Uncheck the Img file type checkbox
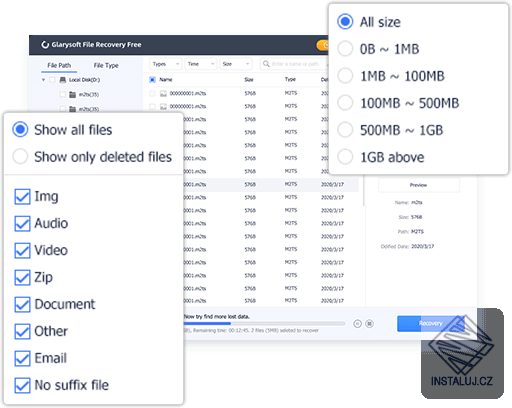 [22, 197]
